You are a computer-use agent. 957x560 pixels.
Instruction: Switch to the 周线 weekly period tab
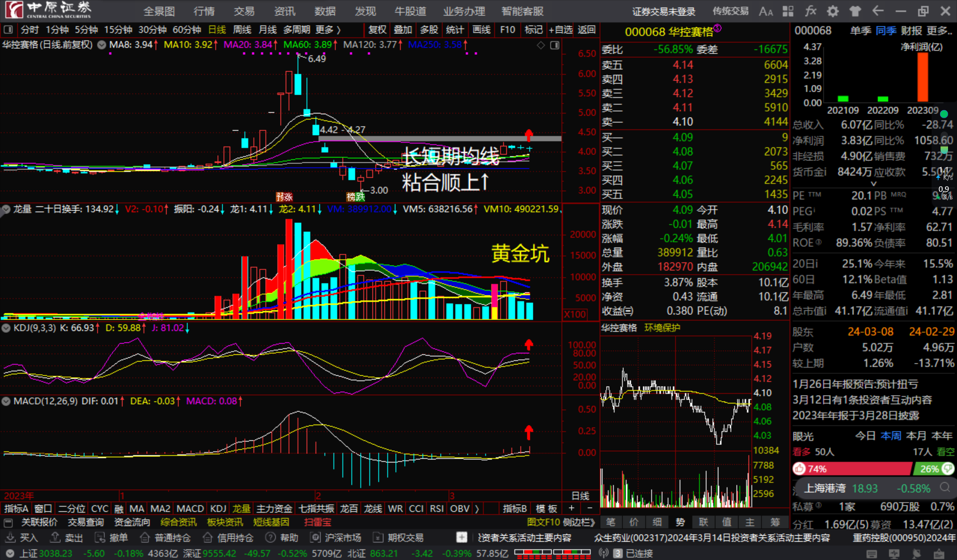click(x=242, y=30)
